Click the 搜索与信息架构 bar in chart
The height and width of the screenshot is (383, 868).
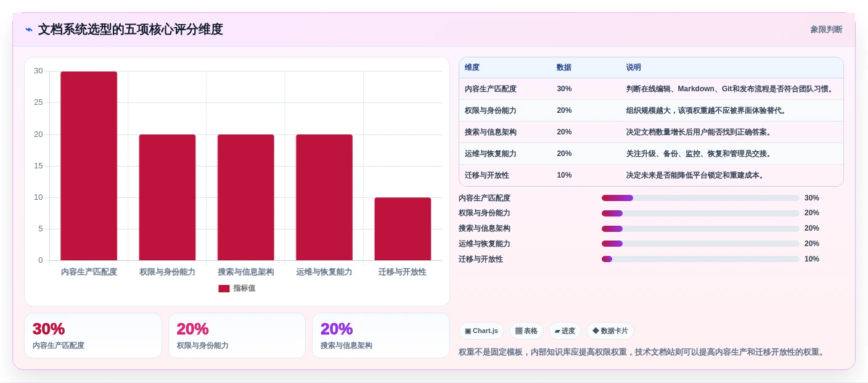pyautogui.click(x=245, y=197)
